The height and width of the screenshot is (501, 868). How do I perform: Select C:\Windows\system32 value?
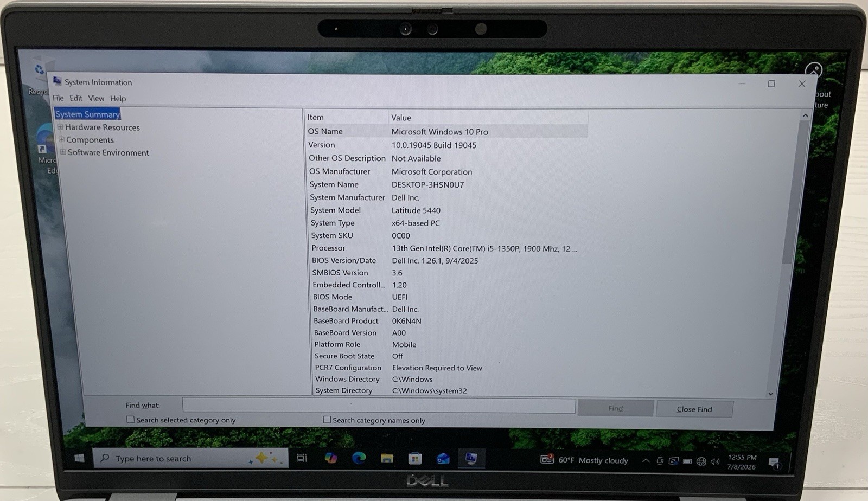[x=430, y=390]
